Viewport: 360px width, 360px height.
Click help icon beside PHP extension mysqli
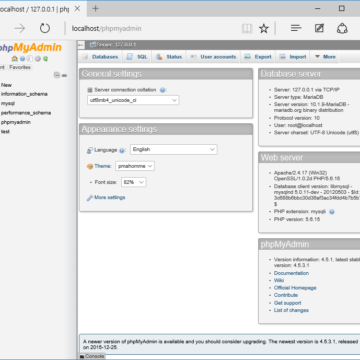332,212
